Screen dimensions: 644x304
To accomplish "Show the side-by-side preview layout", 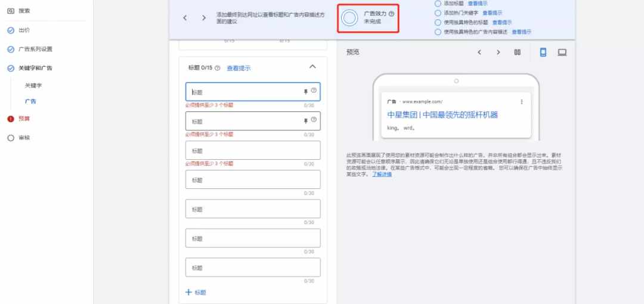I will [x=517, y=52].
